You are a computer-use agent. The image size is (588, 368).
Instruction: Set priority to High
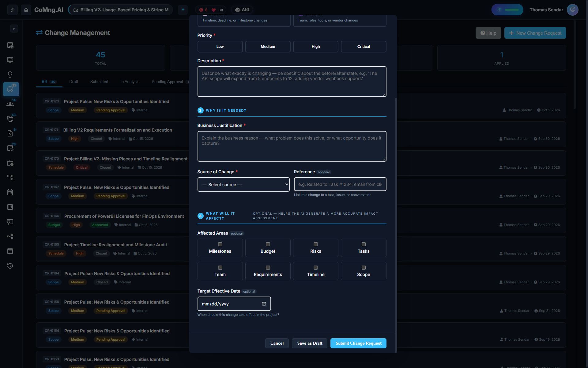pyautogui.click(x=316, y=47)
